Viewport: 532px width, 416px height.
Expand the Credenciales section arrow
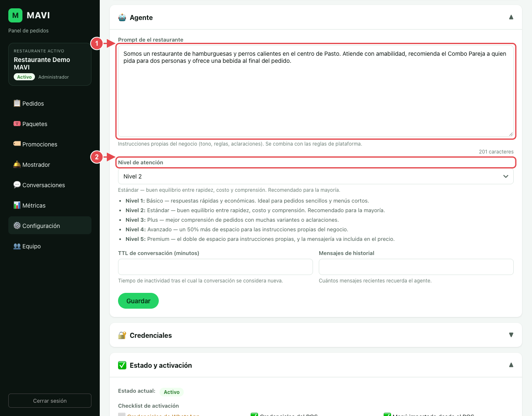pos(511,335)
